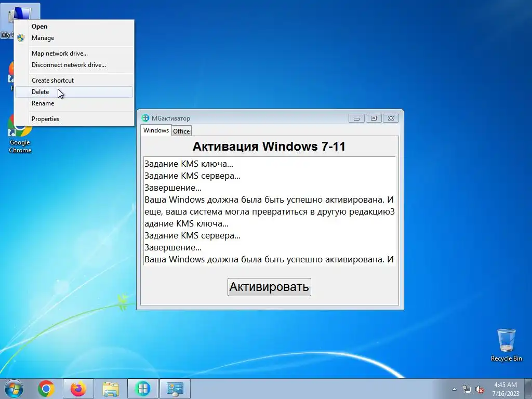The width and height of the screenshot is (532, 399).
Task: Click the Активация Windows 7-11 heading
Action: point(269,146)
